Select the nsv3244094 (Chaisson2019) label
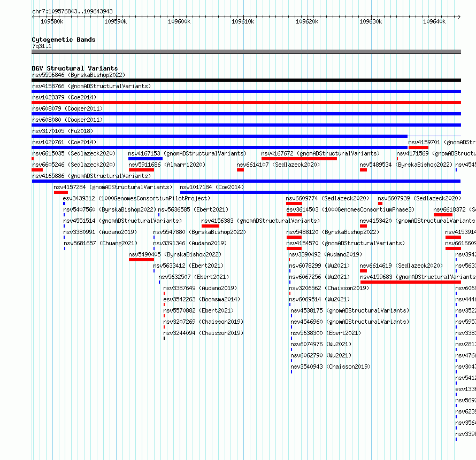 (x=203, y=333)
